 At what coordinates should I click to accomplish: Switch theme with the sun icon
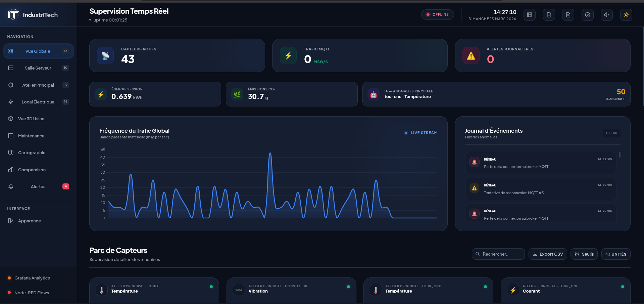click(626, 15)
